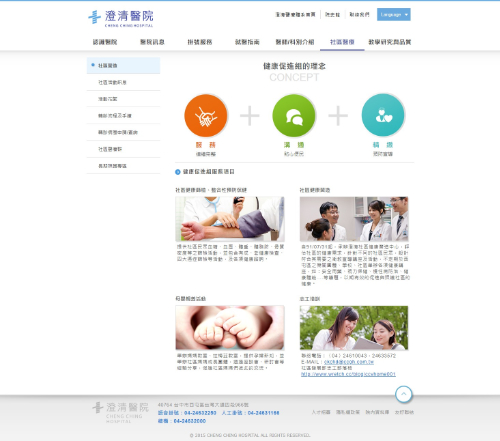
Task: Click the footer phone number 04-24632000
Action: [x=190, y=421]
